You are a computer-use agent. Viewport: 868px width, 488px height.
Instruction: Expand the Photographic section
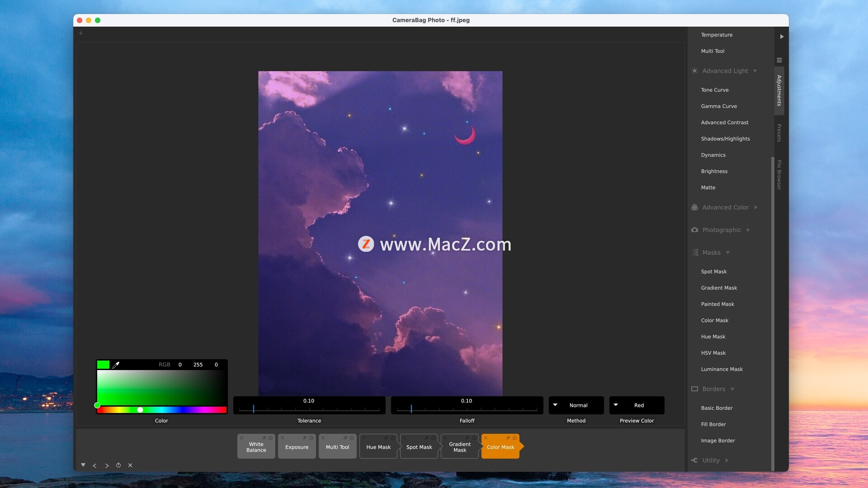748,230
